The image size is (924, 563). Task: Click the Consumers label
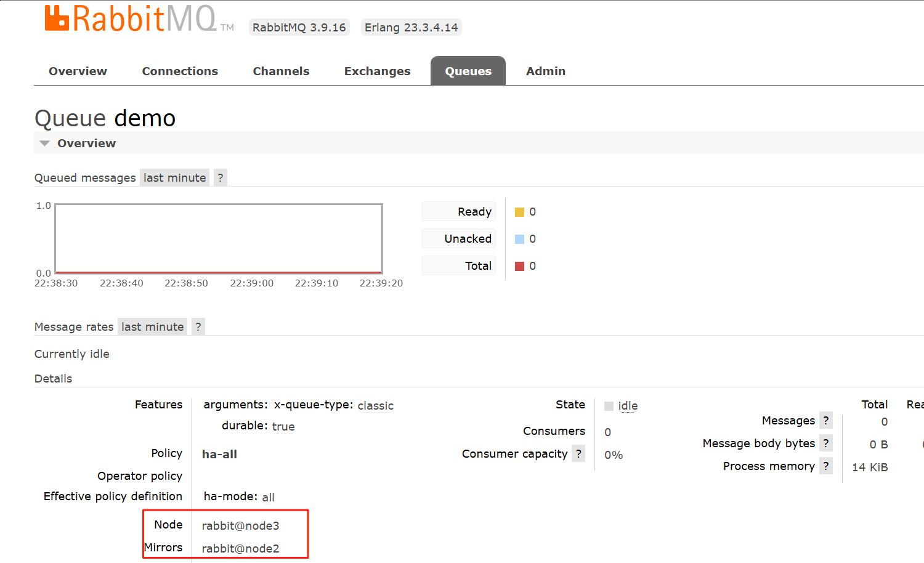coord(554,431)
